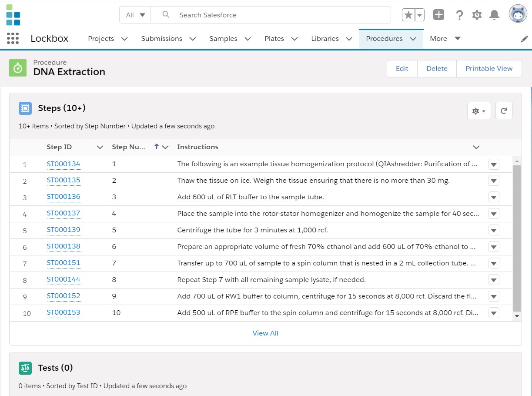The height and width of the screenshot is (396, 532).
Task: Open the user profile avatar
Action: (x=518, y=15)
